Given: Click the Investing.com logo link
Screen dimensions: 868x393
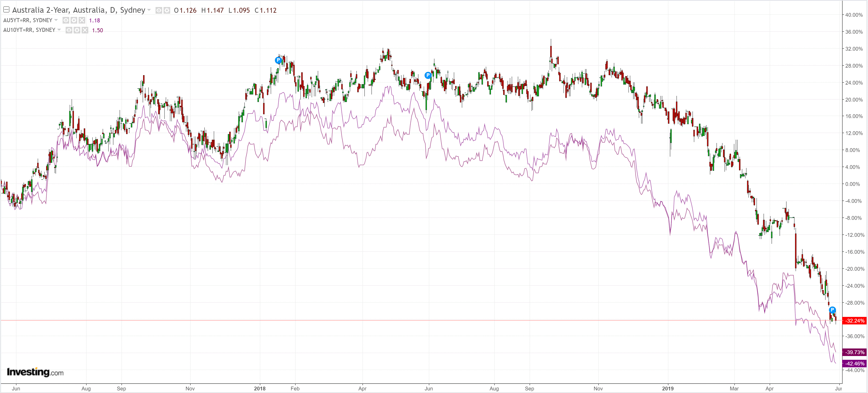Looking at the screenshot, I should pyautogui.click(x=35, y=372).
